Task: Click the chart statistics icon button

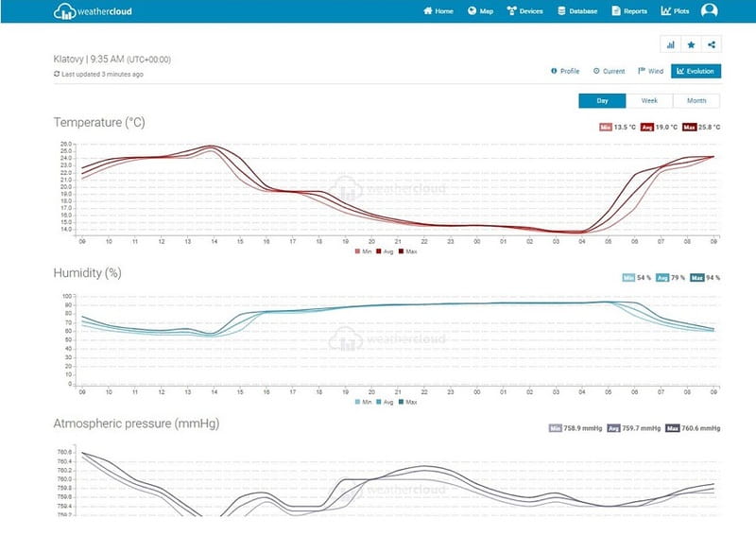Action: click(x=670, y=44)
